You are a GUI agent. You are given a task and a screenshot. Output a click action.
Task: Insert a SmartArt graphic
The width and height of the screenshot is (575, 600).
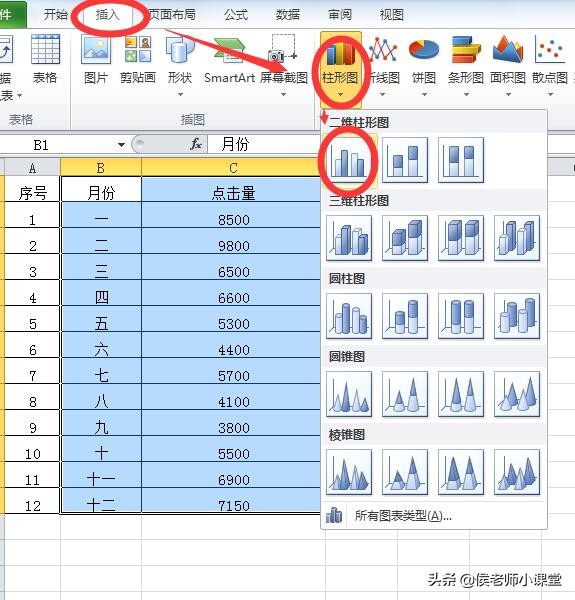230,59
